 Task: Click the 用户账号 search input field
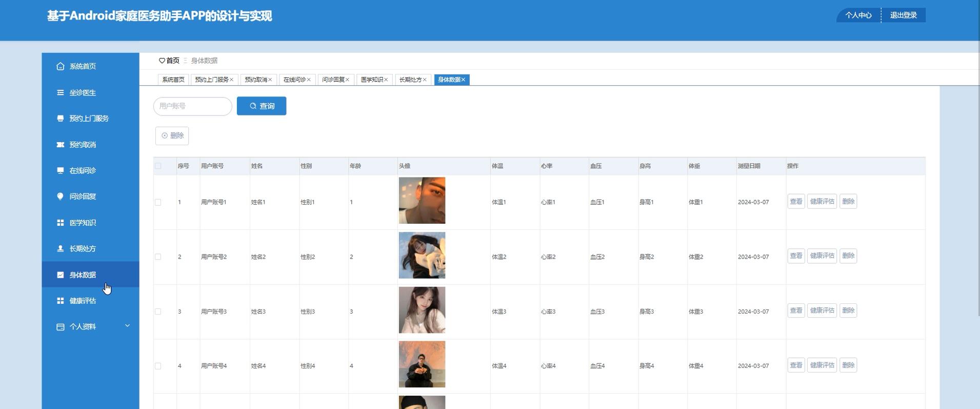[x=193, y=106]
